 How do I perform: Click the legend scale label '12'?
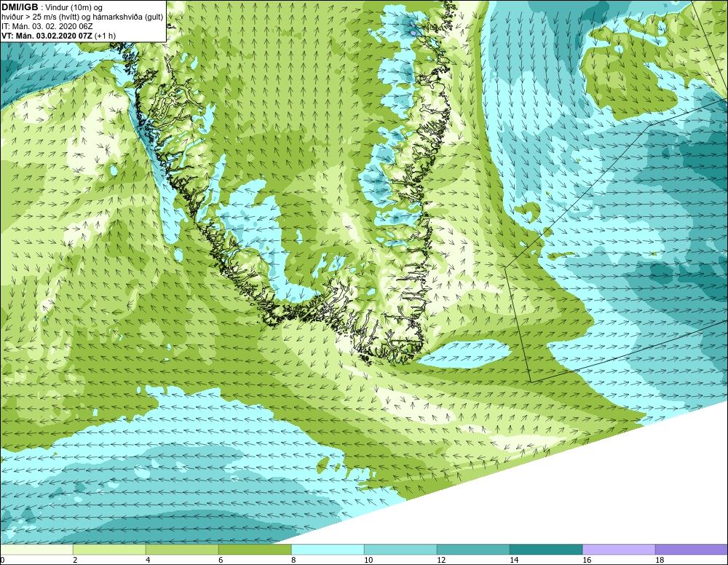coord(442,560)
